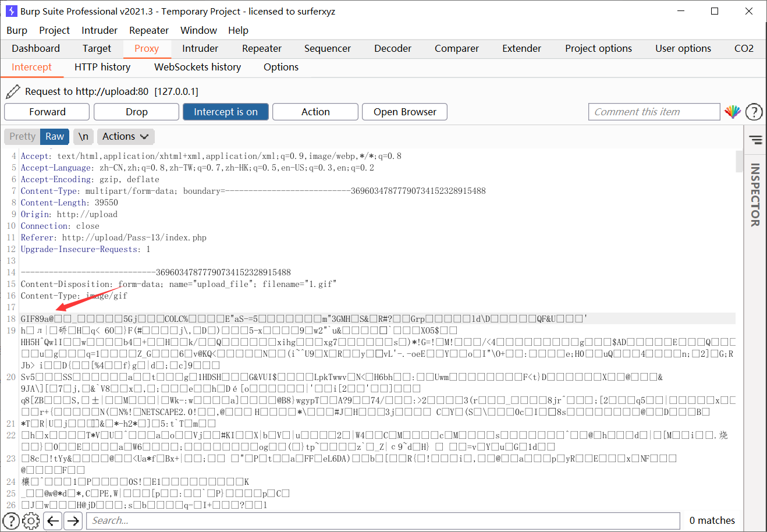Click the Forward button
This screenshot has width=767, height=532.
47,112
